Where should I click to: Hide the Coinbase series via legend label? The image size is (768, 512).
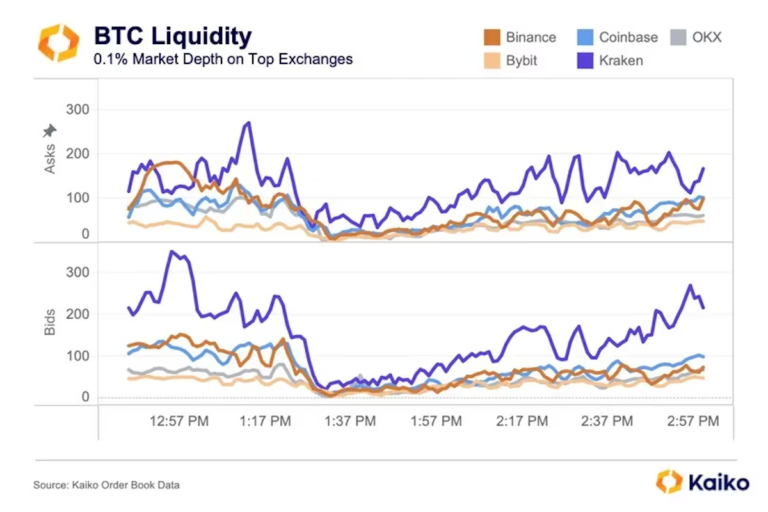tap(628, 37)
